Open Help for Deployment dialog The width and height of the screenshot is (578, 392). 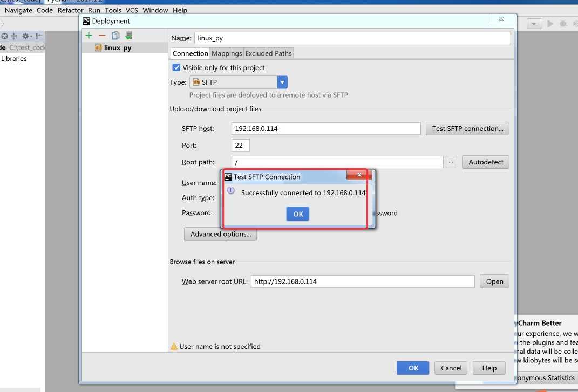point(489,368)
